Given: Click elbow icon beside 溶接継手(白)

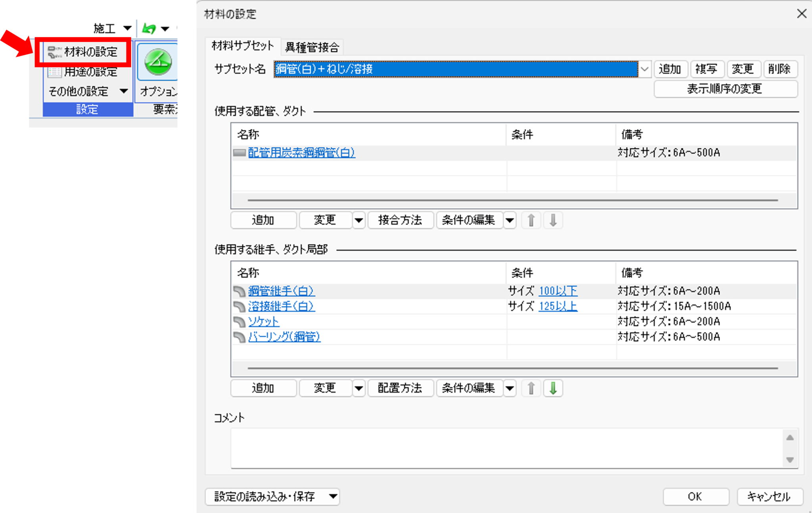Looking at the screenshot, I should (x=239, y=306).
